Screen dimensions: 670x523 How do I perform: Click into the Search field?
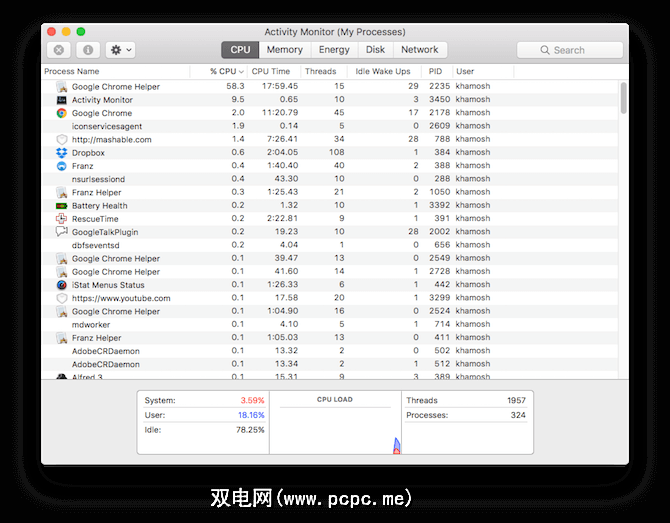[570, 50]
